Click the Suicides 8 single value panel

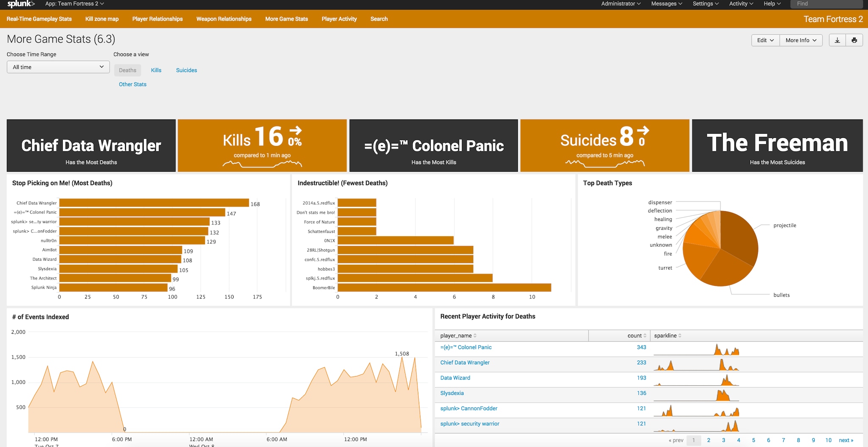[604, 145]
